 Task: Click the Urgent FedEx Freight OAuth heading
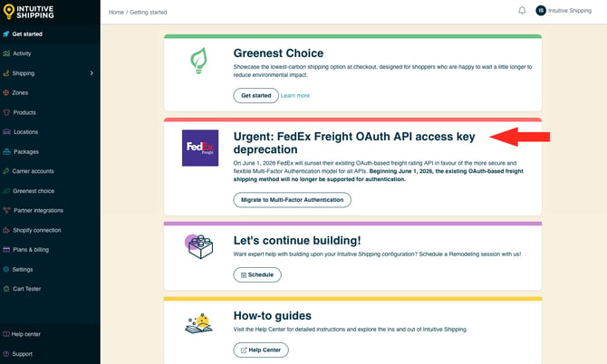[354, 143]
